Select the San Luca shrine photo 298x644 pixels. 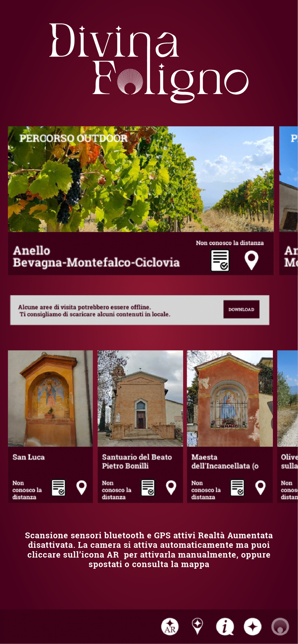pos(50,398)
